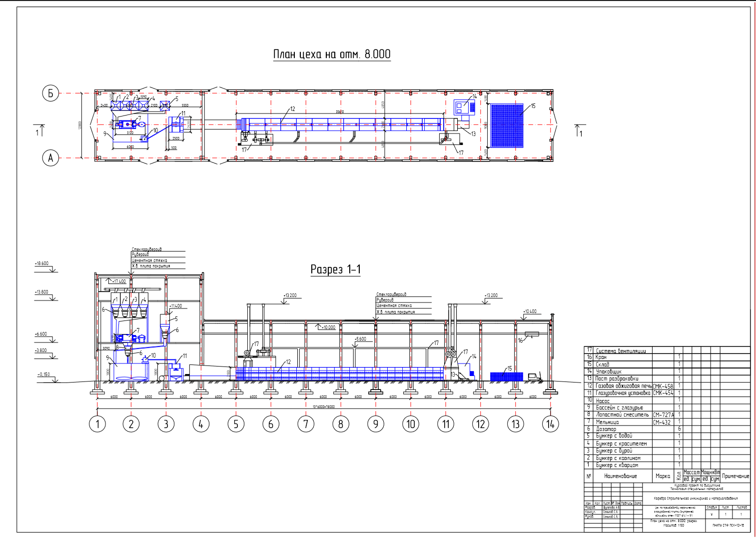Click the "Примечание" column header
This screenshot has width=756, height=538.
click(x=736, y=476)
